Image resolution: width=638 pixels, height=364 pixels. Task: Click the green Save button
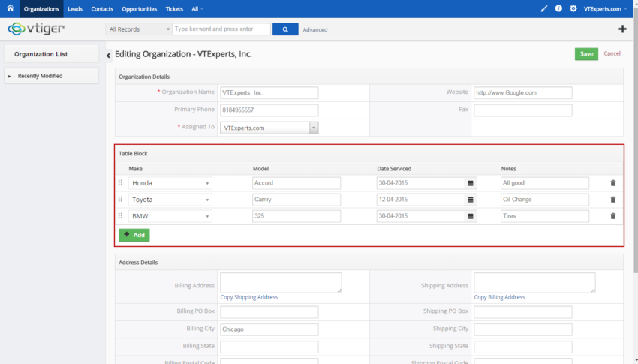coord(586,54)
